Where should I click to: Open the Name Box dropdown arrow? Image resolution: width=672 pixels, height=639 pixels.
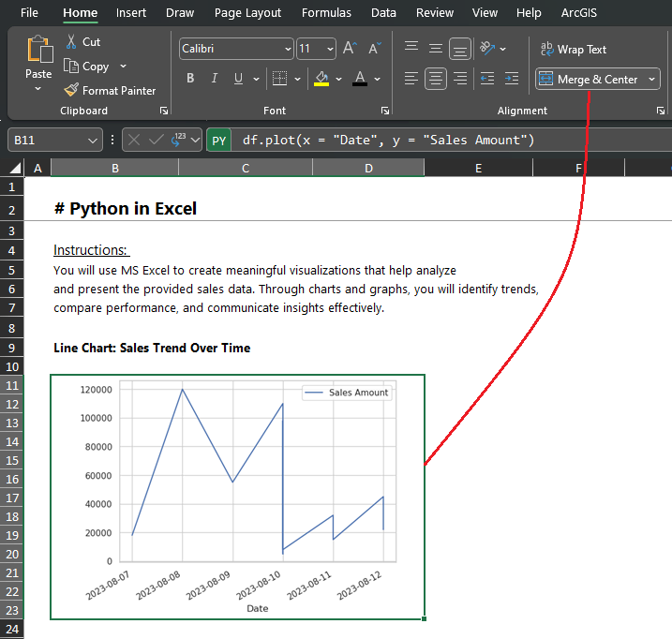(93, 141)
